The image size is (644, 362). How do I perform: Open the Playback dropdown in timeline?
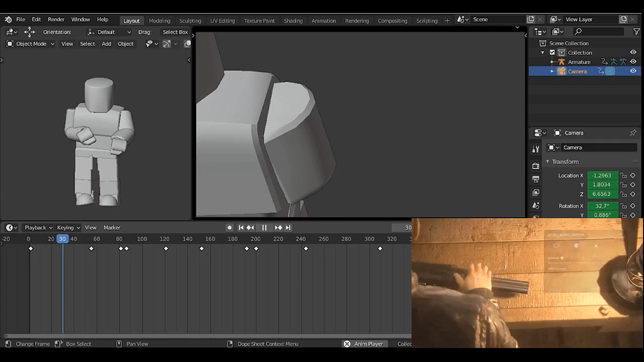click(x=38, y=228)
